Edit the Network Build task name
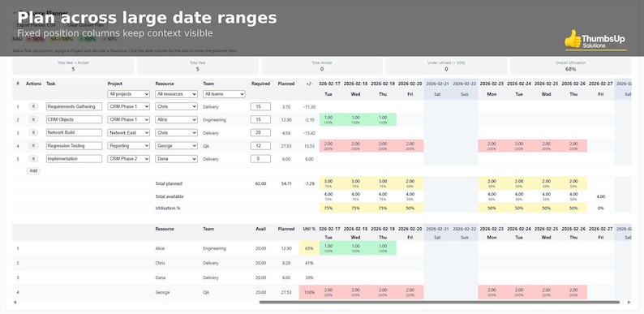 tap(74, 133)
